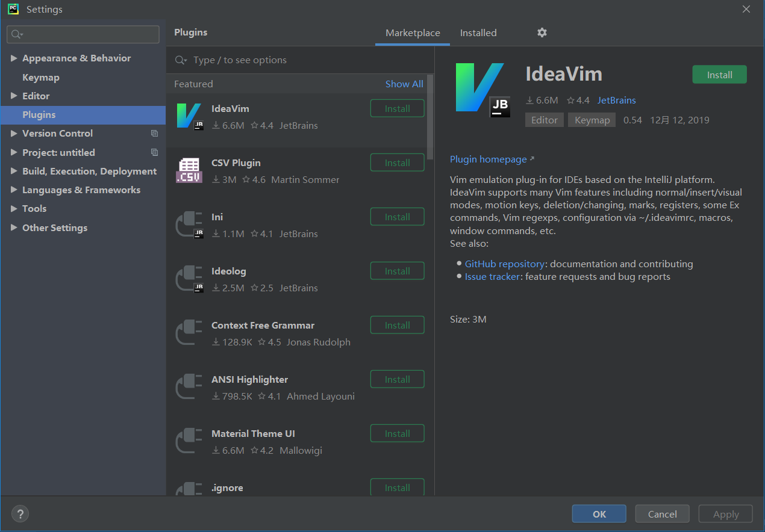
Task: Open the GitHub repository link
Action: [x=505, y=264]
